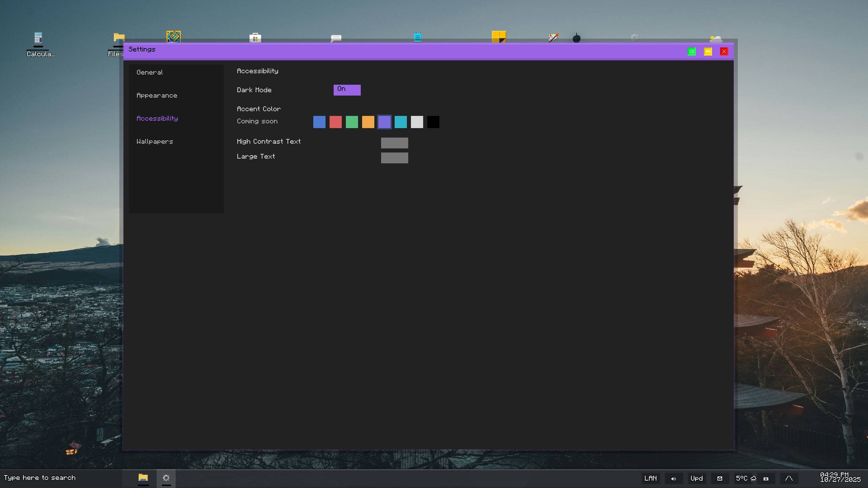Open the Wallpapers settings section
868x488 pixels.
(155, 141)
